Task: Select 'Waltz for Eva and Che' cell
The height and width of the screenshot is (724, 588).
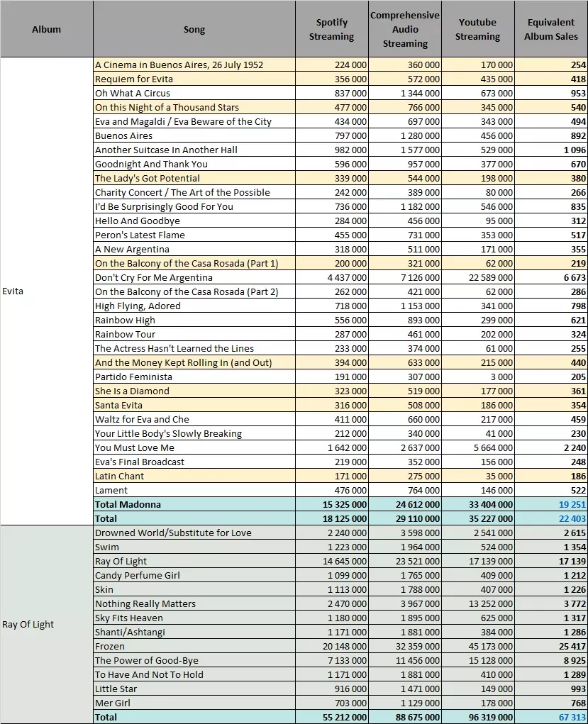Action: [x=194, y=420]
